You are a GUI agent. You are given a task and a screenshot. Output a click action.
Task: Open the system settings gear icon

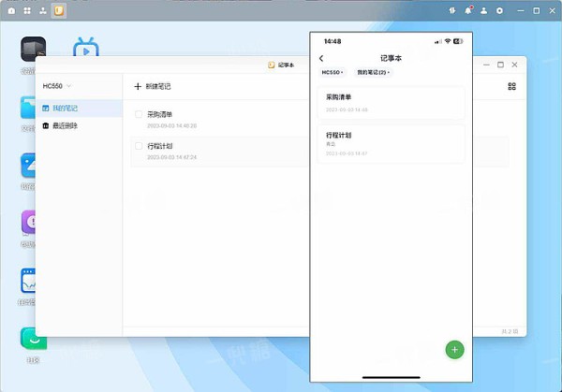coord(499,10)
